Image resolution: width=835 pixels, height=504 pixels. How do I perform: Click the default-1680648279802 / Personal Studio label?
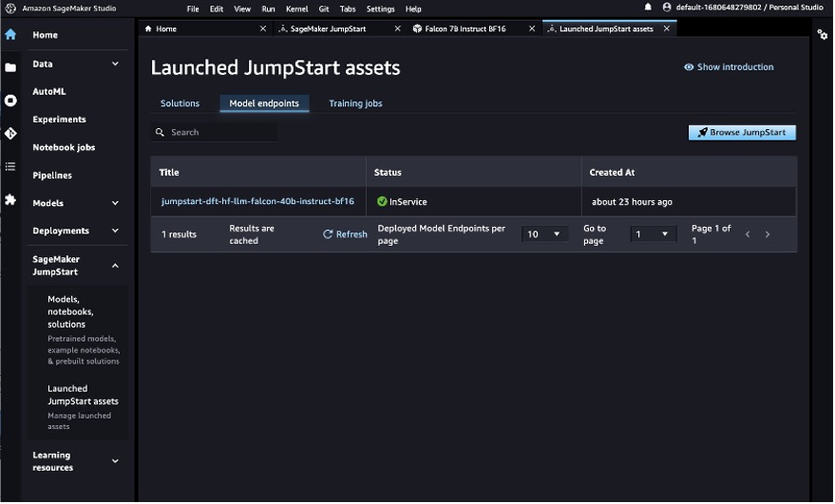(x=750, y=8)
